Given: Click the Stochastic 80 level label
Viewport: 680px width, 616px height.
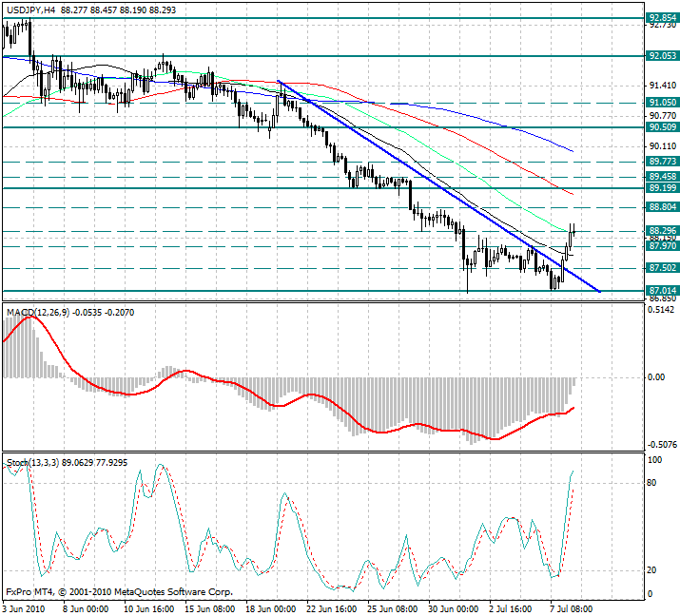Looking at the screenshot, I should (x=652, y=483).
